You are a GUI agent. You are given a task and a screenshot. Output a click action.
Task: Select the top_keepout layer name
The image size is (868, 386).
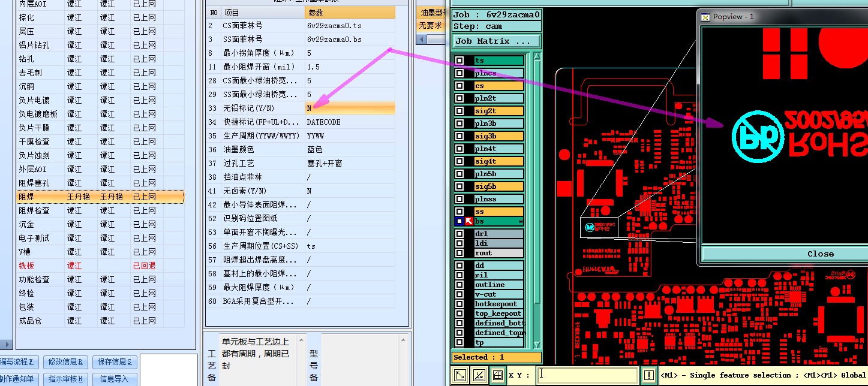tap(498, 313)
